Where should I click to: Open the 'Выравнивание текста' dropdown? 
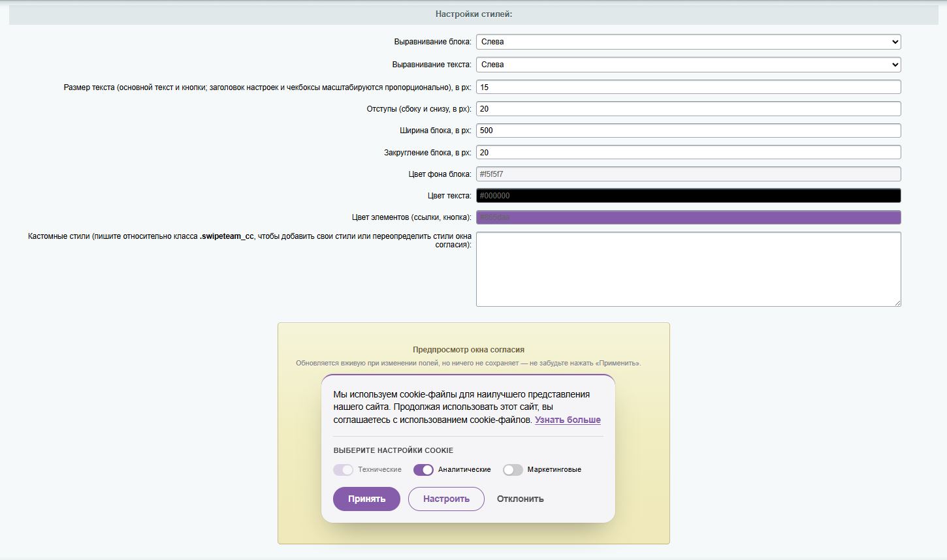tap(688, 65)
